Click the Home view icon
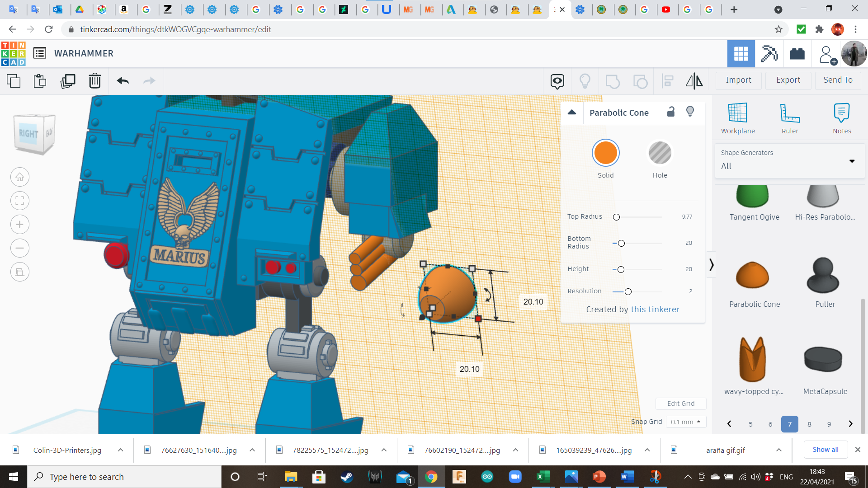 pyautogui.click(x=20, y=177)
